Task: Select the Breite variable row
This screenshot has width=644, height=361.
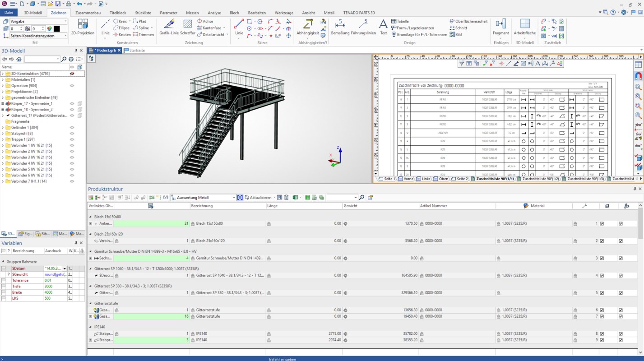Action: coord(42,292)
